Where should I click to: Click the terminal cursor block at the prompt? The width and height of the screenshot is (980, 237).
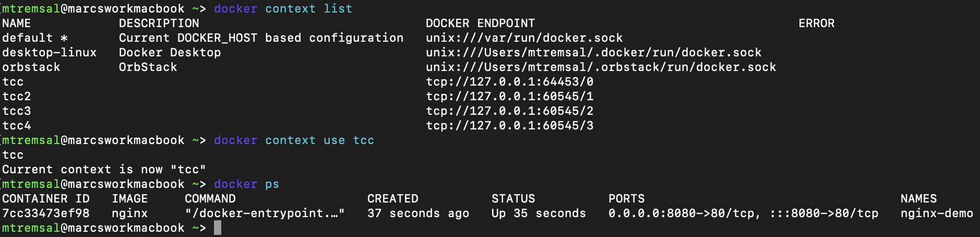(x=218, y=228)
